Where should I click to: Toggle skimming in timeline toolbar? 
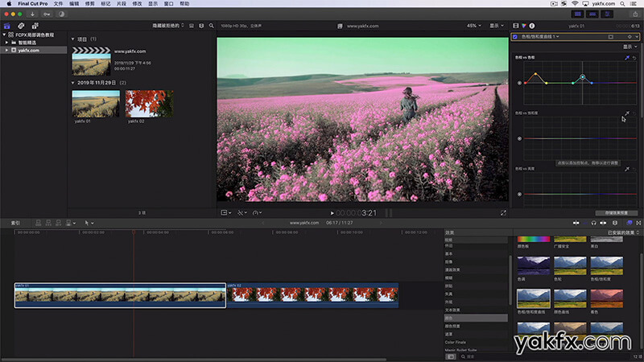(x=576, y=223)
